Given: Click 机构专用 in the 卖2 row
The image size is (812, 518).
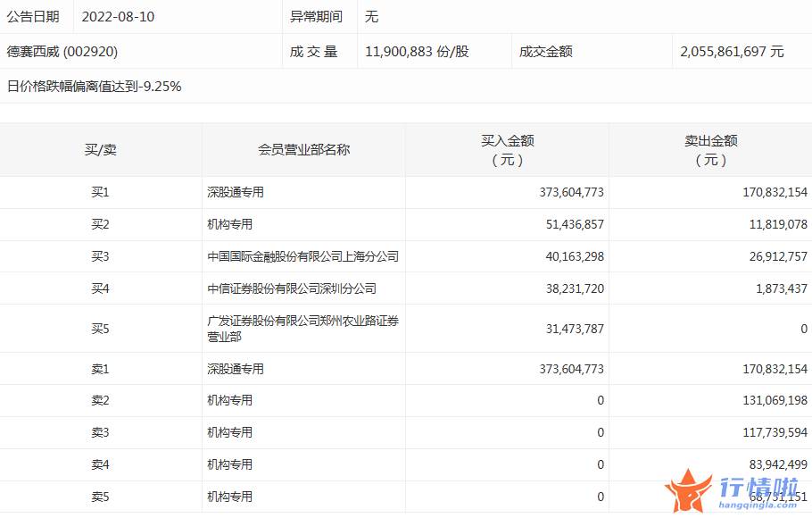Looking at the screenshot, I should (x=230, y=401).
